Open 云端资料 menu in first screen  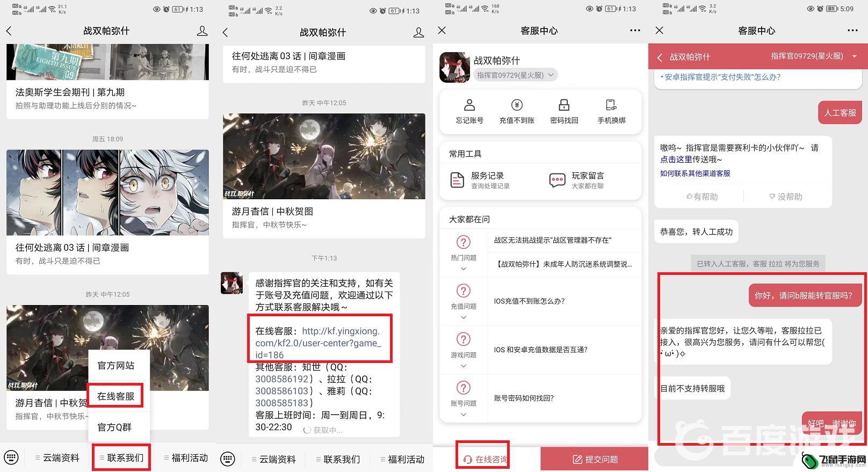click(x=57, y=458)
